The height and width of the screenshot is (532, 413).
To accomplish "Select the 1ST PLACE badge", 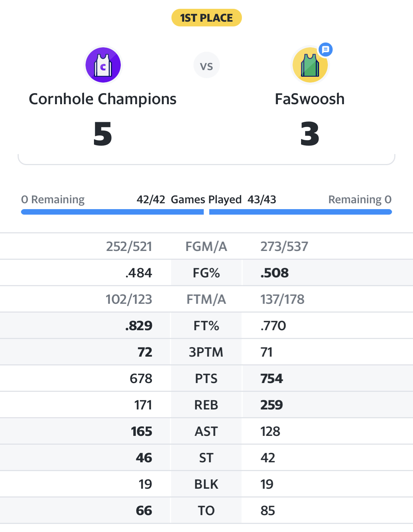I will pos(206,18).
